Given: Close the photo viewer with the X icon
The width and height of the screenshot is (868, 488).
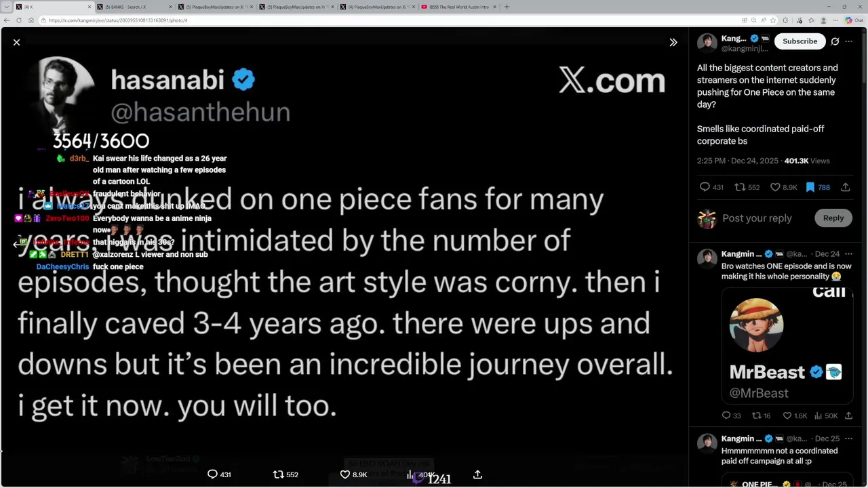Looking at the screenshot, I should pos(16,42).
